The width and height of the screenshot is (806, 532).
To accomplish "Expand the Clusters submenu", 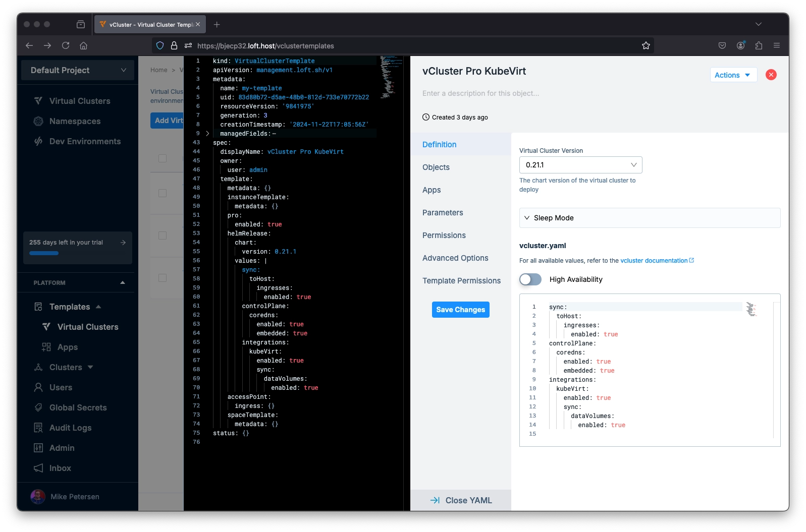I will (90, 367).
